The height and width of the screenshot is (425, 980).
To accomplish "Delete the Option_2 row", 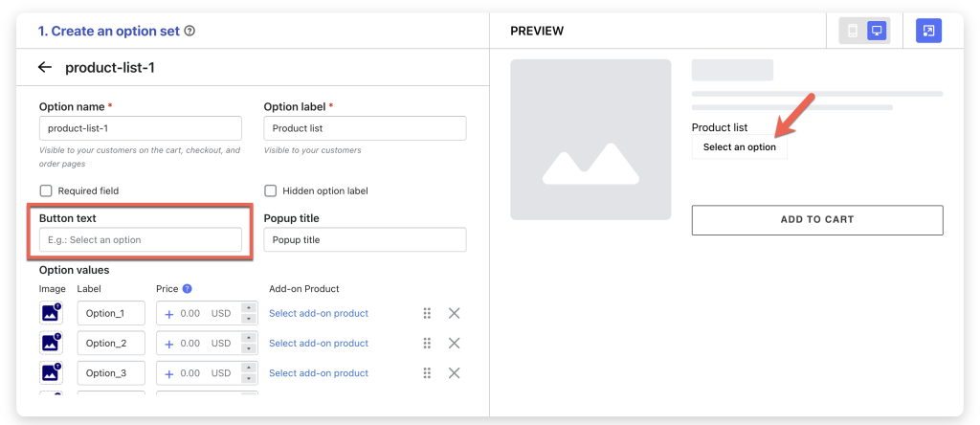I will click(x=455, y=343).
